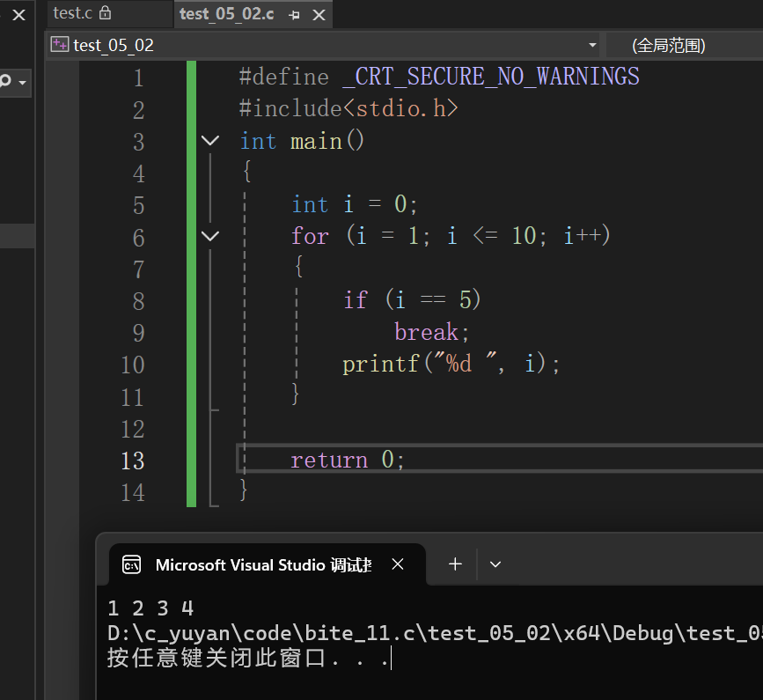This screenshot has height=700, width=763.
Task: Click the console output line 1 2 3 4
Action: pyautogui.click(x=150, y=608)
